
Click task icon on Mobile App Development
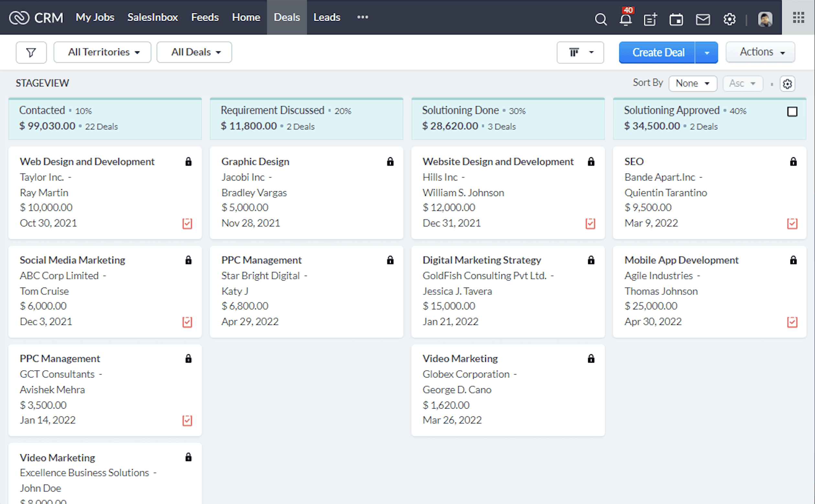point(792,322)
